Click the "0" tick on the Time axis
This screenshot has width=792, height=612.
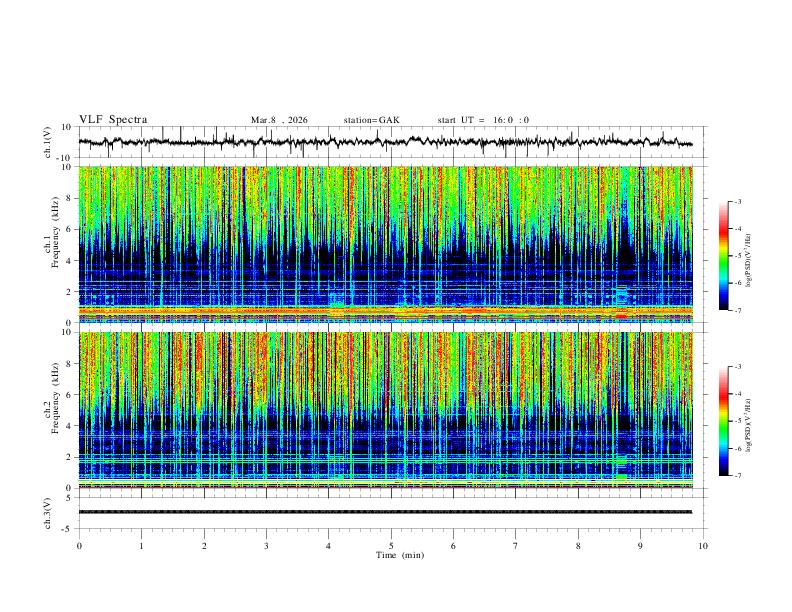(79, 546)
